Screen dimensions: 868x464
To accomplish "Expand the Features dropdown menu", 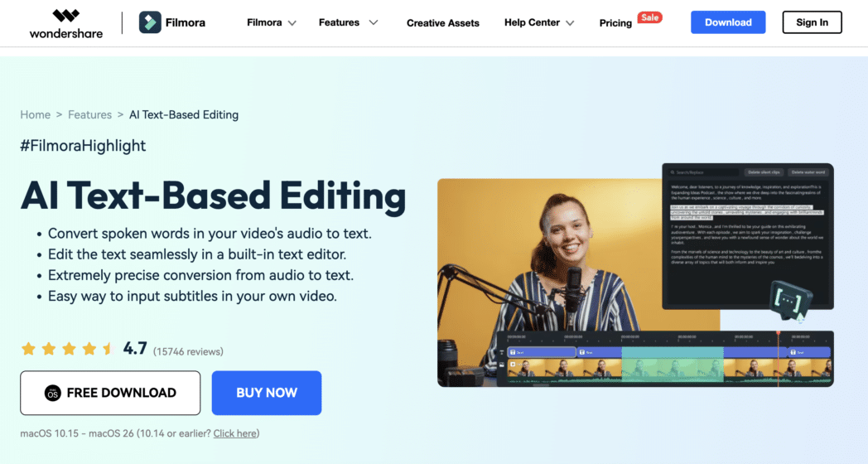I will pos(348,22).
